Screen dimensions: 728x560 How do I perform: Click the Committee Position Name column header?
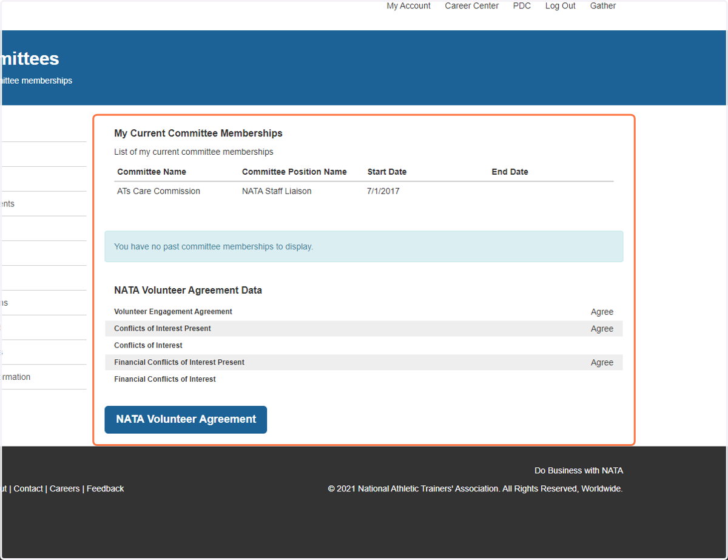point(294,172)
